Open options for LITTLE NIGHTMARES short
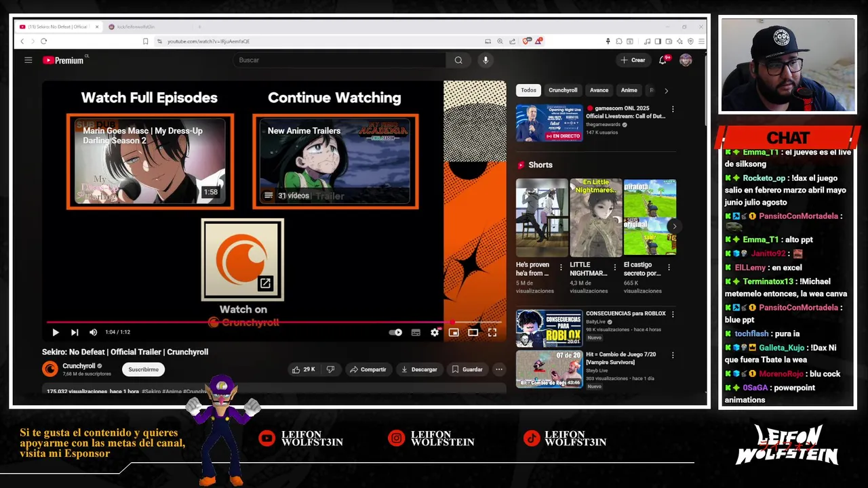The height and width of the screenshot is (488, 868). coord(614,268)
